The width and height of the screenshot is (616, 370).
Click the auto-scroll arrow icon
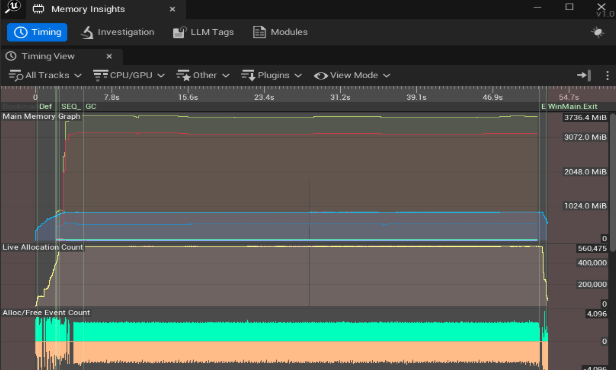click(x=584, y=75)
